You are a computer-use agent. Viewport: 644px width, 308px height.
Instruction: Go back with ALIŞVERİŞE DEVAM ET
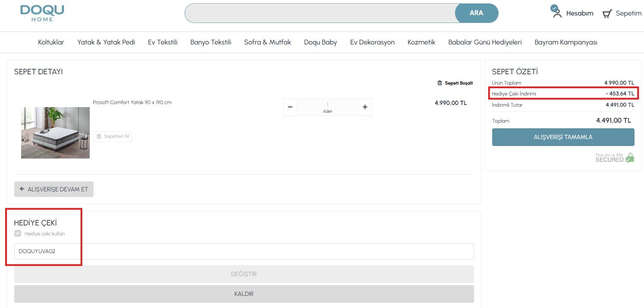54,189
